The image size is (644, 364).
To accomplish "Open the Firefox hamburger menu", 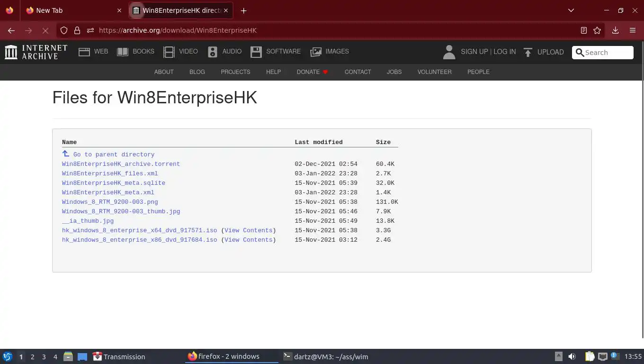I will [633, 30].
